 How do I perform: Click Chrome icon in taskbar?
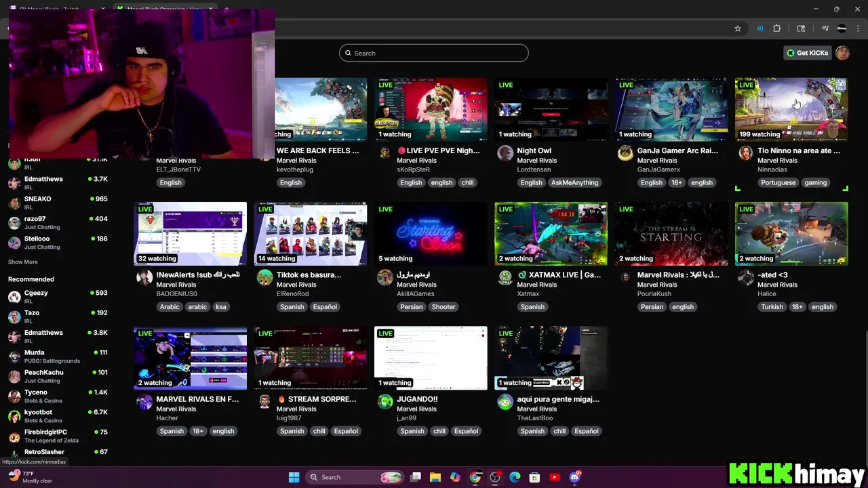point(475,477)
